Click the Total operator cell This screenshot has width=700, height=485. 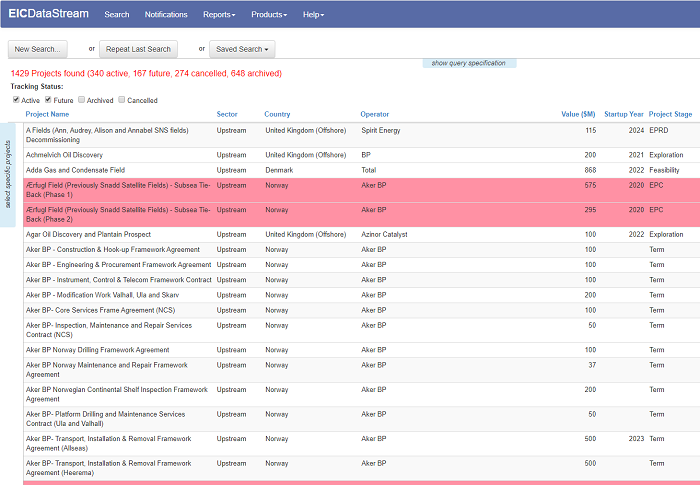[x=369, y=170]
